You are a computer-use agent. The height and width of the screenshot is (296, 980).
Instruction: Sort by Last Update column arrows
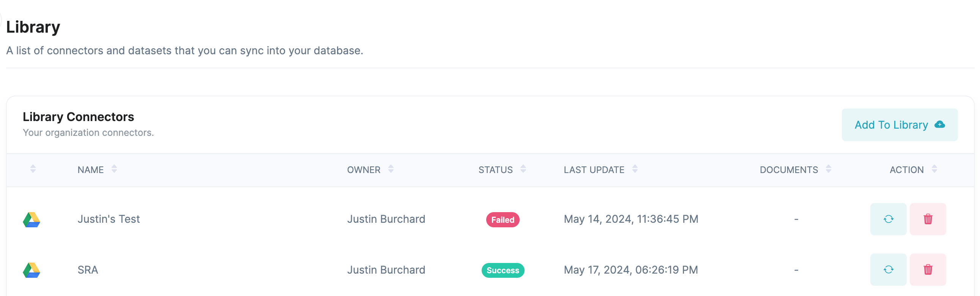[x=635, y=169]
